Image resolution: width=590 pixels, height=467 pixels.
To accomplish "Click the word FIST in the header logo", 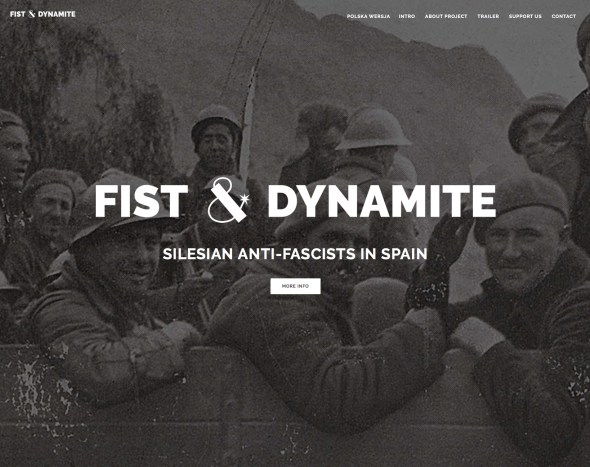I will pos(18,14).
